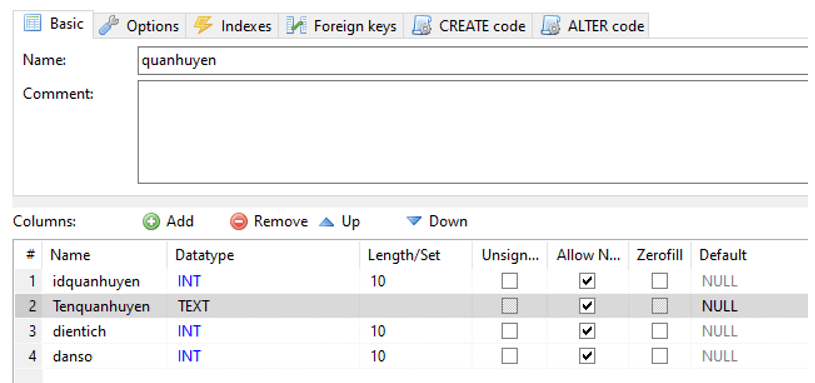Click Length value 10 for idquanhuyen
The image size is (815, 383).
point(378,281)
